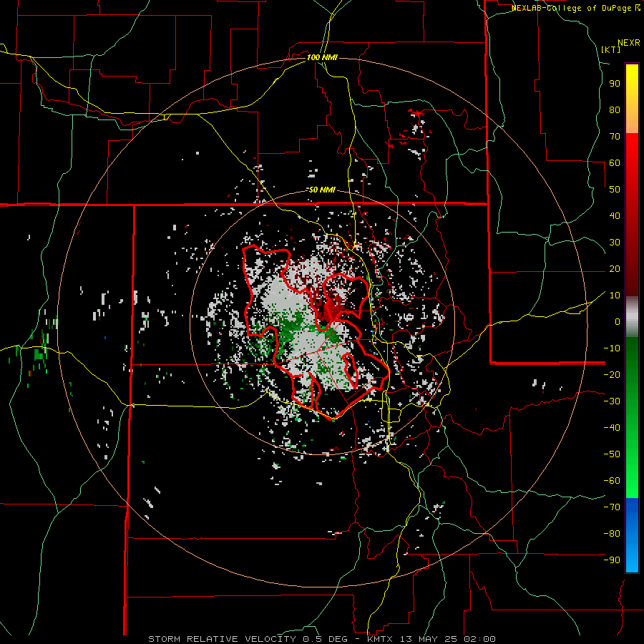Click the bright red segment near 70 on the color bar
644x644 pixels.
pos(632,144)
